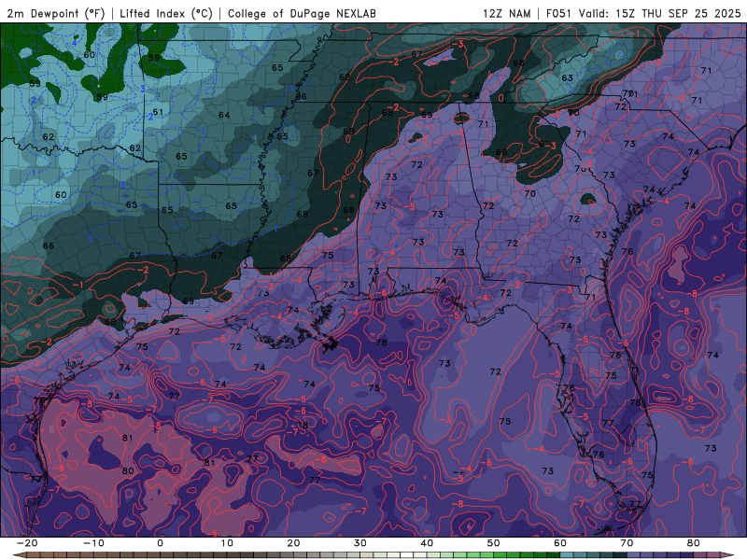747x560 pixels.
Task: Click the left arrow end of colorbar
Action: (19, 555)
